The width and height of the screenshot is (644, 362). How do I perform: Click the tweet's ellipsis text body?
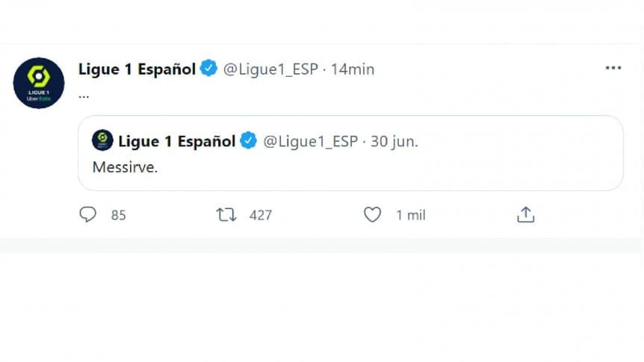coord(84,95)
